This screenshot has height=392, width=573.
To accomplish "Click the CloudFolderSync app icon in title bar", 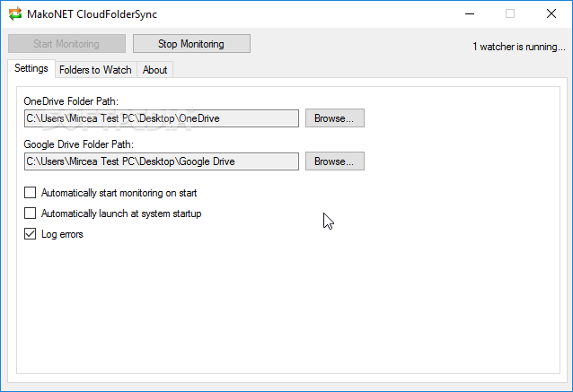I will pyautogui.click(x=15, y=13).
